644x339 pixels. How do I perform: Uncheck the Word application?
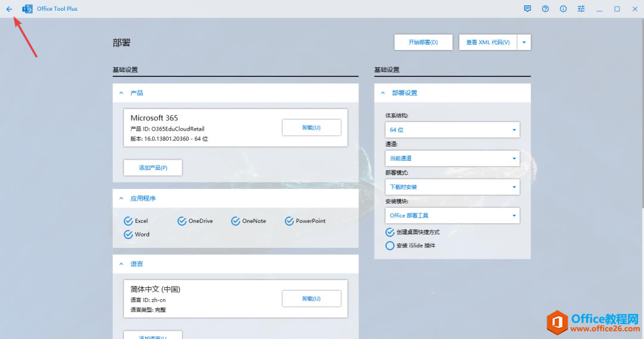128,234
